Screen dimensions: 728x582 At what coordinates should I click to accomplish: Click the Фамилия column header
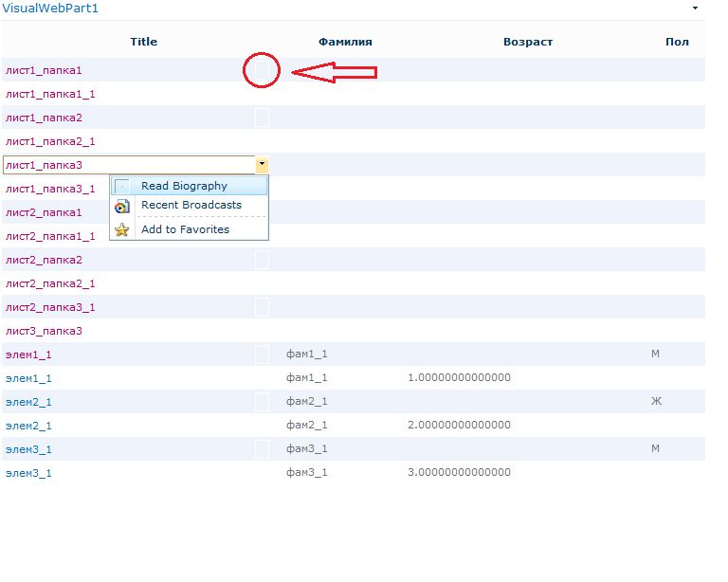tap(345, 42)
